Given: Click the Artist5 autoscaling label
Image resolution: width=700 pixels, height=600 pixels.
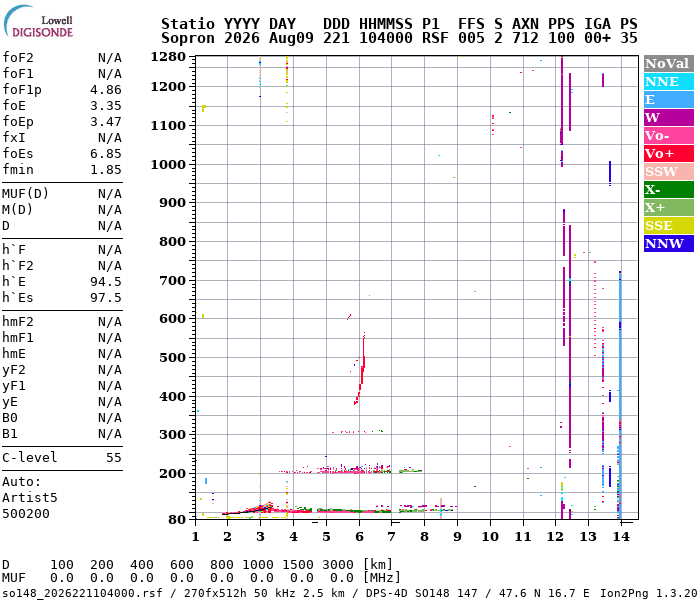Looking at the screenshot, I should [29, 498].
